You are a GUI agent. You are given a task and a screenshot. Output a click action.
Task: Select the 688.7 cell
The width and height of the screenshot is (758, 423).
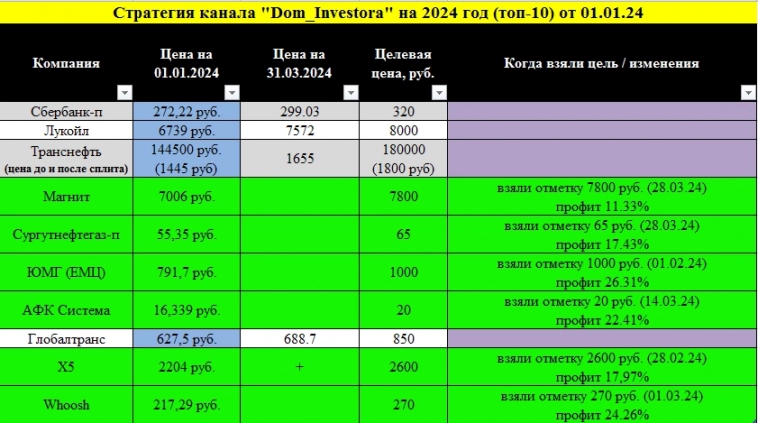coord(300,338)
